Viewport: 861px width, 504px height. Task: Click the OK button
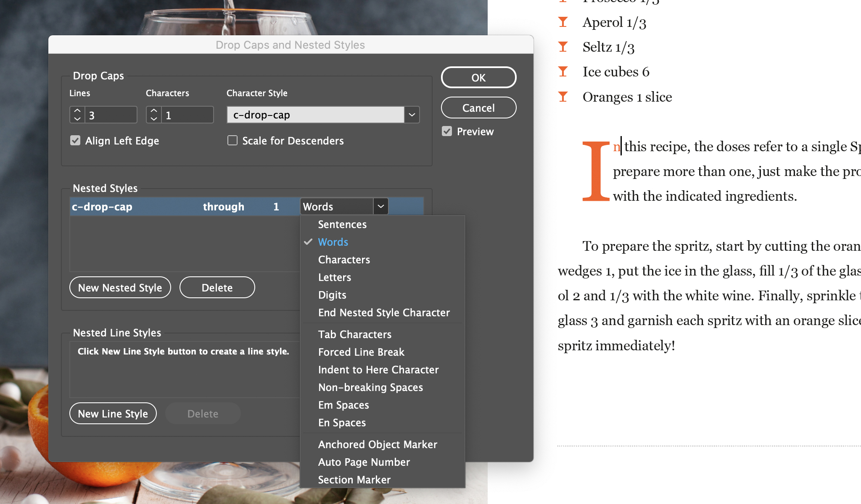click(478, 77)
